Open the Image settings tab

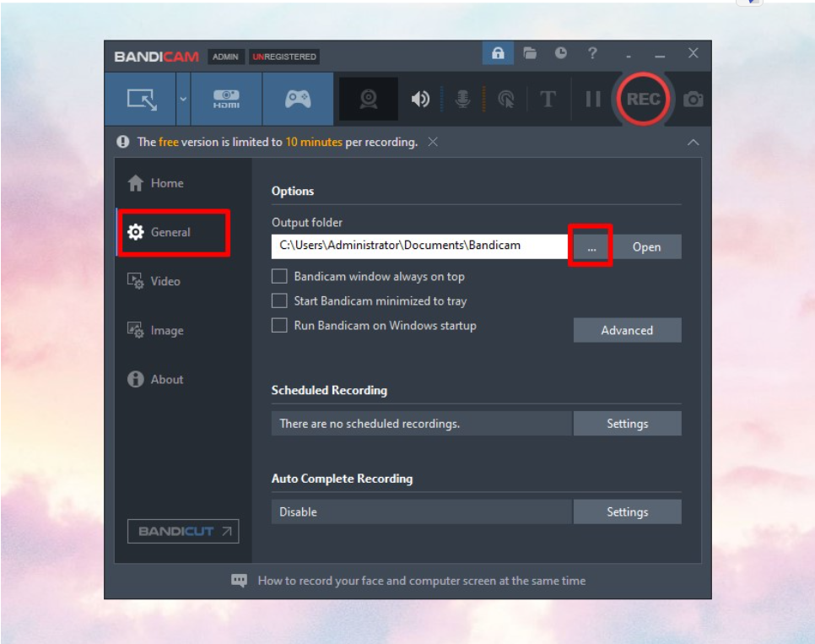tap(155, 330)
